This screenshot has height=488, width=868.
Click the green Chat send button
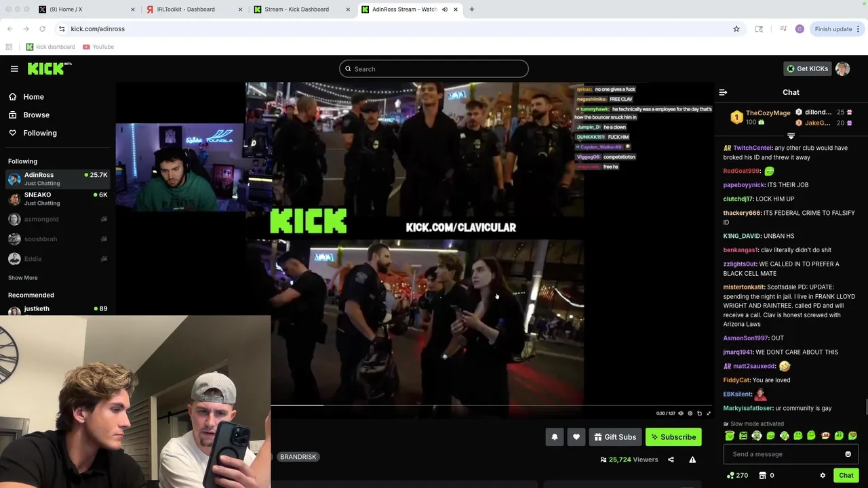(846, 475)
